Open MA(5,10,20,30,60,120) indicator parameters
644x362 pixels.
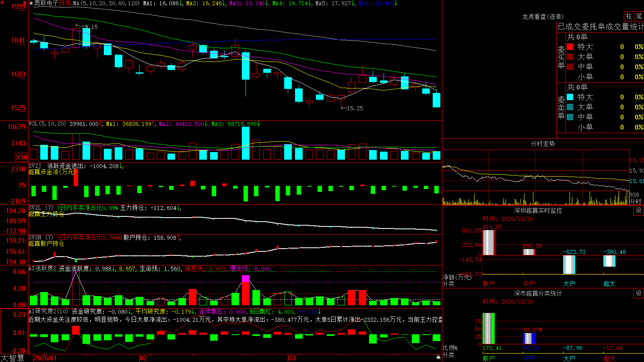click(x=106, y=3)
